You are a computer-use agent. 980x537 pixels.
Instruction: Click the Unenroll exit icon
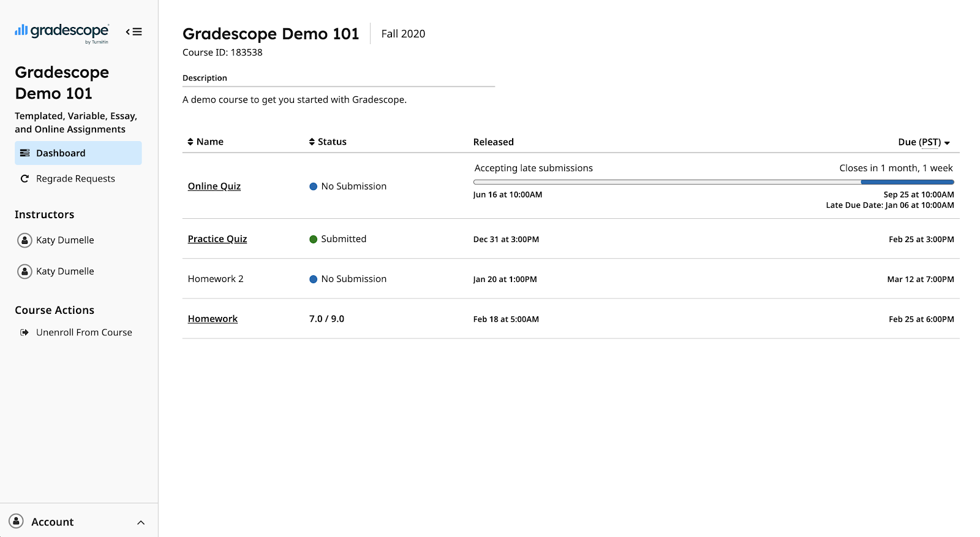(x=24, y=333)
